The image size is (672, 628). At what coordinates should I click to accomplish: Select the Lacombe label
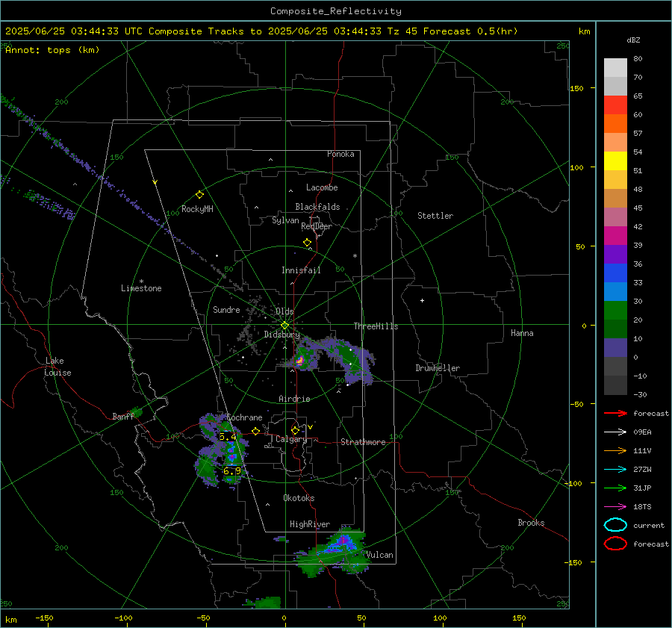[x=322, y=187]
